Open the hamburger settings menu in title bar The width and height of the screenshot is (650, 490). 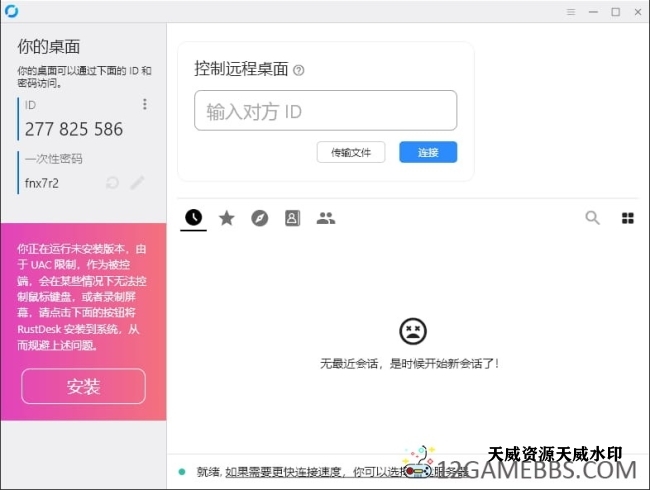pos(571,12)
